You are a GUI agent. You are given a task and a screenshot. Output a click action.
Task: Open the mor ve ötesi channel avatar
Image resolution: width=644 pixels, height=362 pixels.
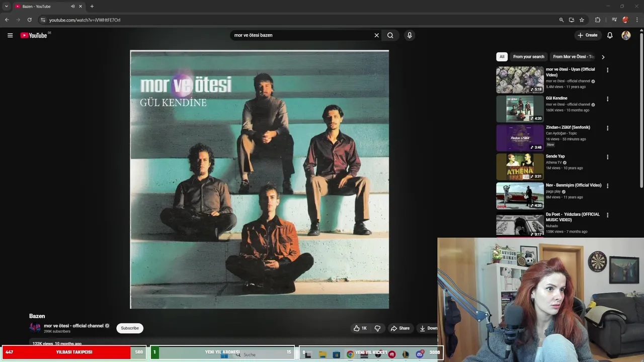(35, 328)
